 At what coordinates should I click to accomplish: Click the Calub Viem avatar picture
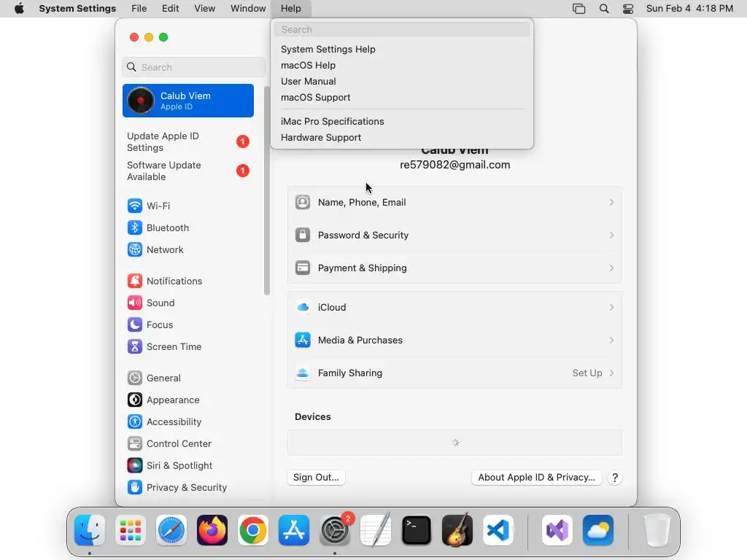pyautogui.click(x=141, y=101)
